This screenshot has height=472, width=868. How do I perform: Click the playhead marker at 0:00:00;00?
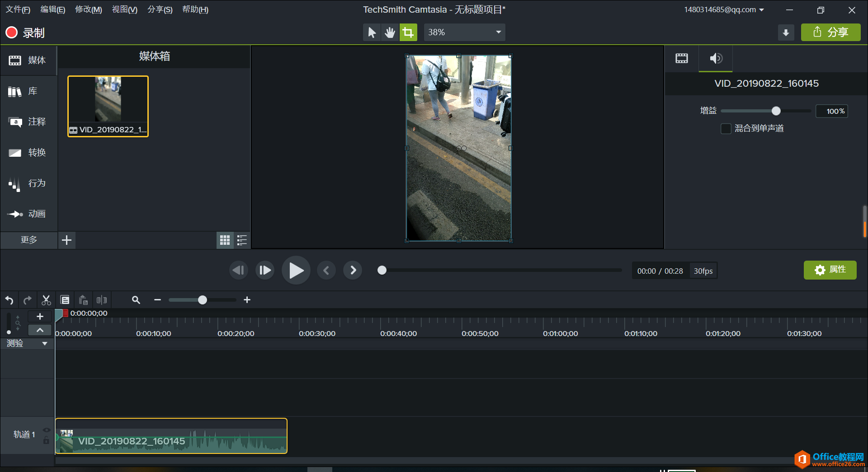[61, 314]
